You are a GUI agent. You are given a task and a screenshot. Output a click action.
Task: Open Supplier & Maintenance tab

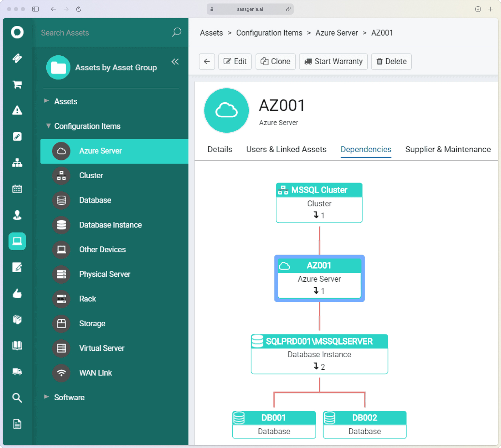[x=448, y=149]
